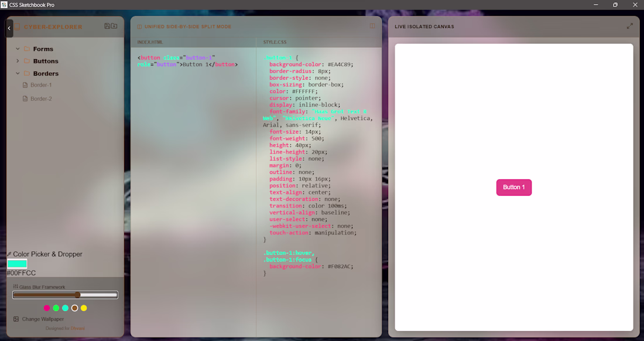Click the book icon beside Cyber-Explorer title
The width and height of the screenshot is (644, 341).
tap(17, 27)
